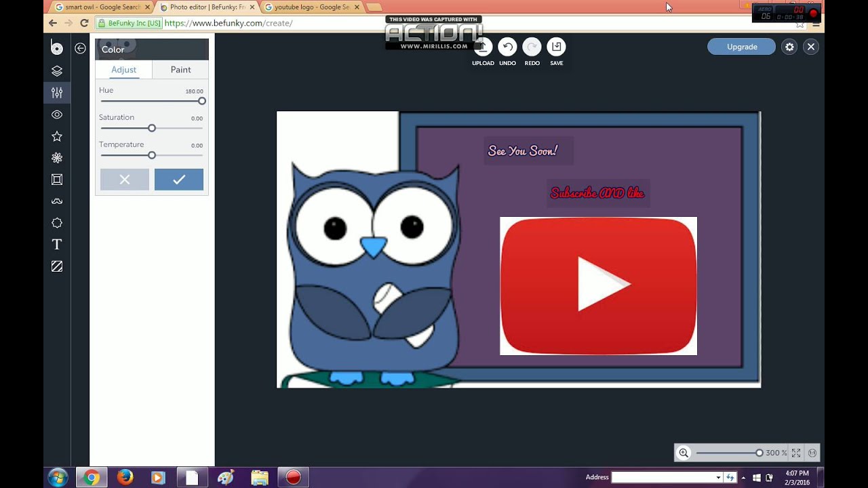Click the Saturation slider handle
Viewport: 868px width, 488px height.
click(152, 128)
